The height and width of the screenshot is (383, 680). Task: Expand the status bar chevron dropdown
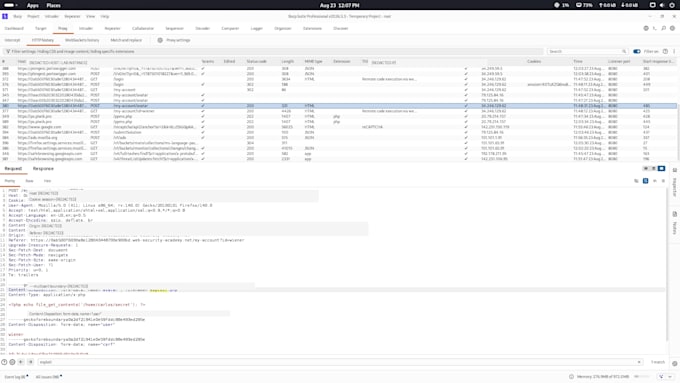[x=670, y=376]
